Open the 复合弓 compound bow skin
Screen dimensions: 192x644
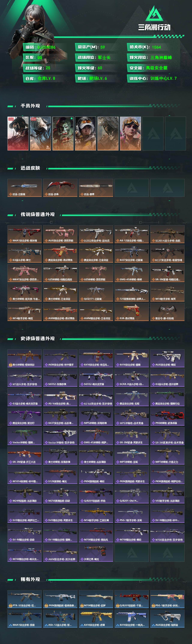(x=167, y=312)
